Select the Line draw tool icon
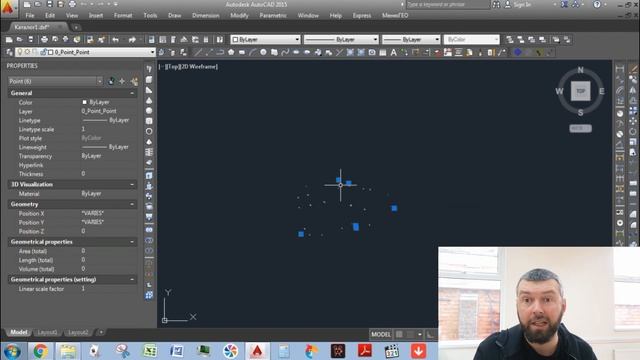 tap(198, 52)
